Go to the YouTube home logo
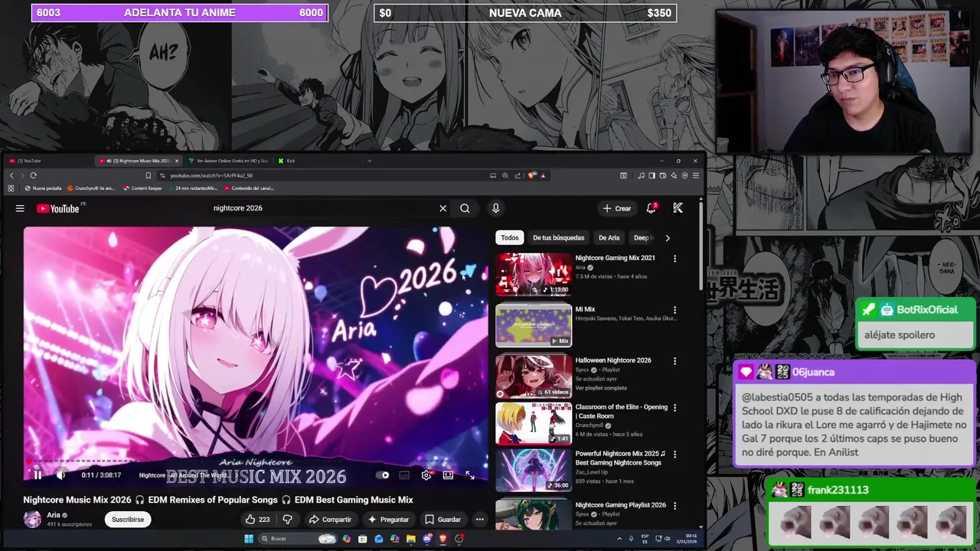Image resolution: width=980 pixels, height=551 pixels. (58, 208)
